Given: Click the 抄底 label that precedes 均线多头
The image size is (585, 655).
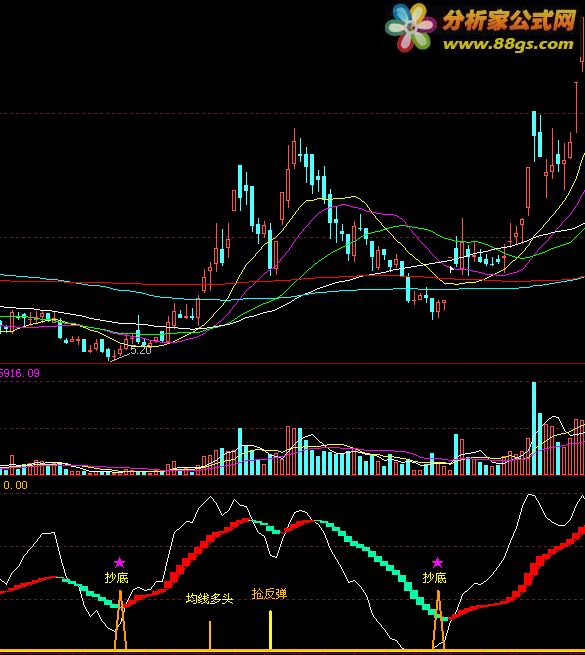Looking at the screenshot, I should pyautogui.click(x=117, y=578).
